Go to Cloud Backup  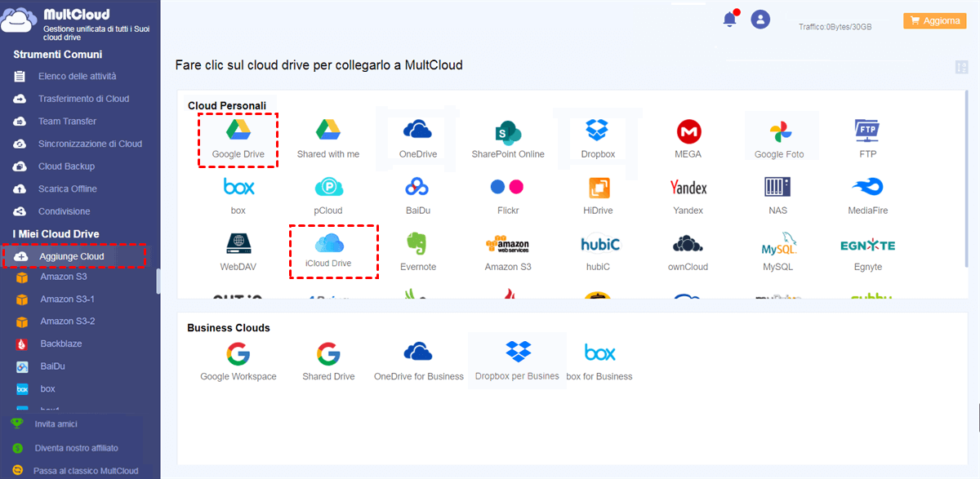click(x=66, y=166)
